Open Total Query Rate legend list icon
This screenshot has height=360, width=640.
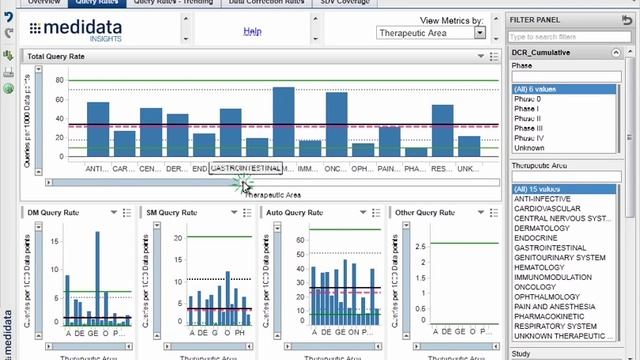pyautogui.click(x=494, y=56)
